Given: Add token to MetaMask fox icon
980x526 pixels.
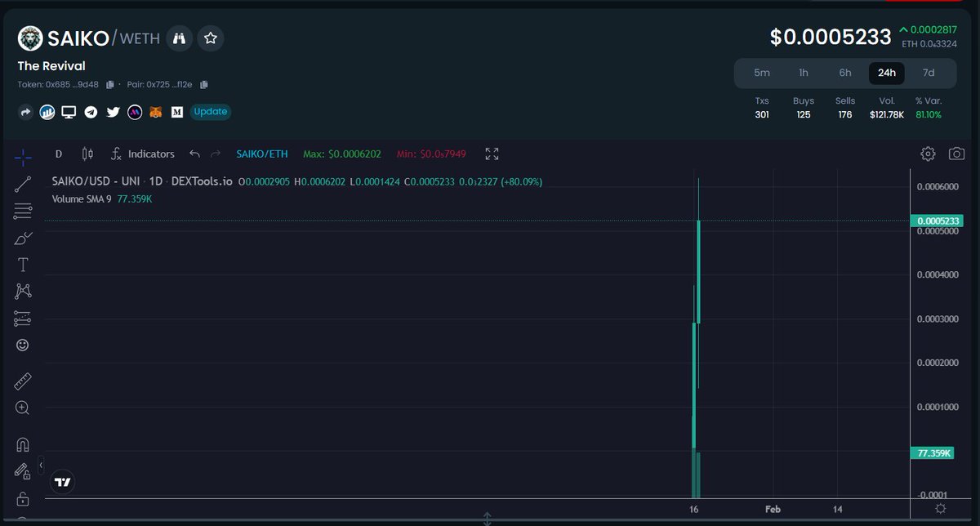Looking at the screenshot, I should (155, 112).
